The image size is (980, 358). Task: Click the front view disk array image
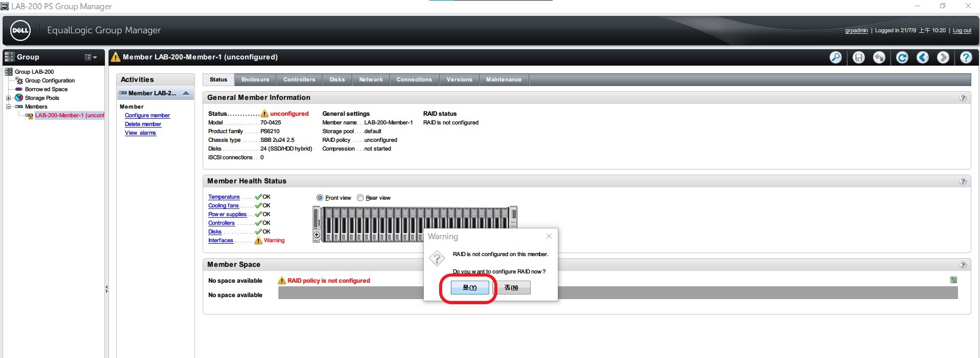point(415,224)
